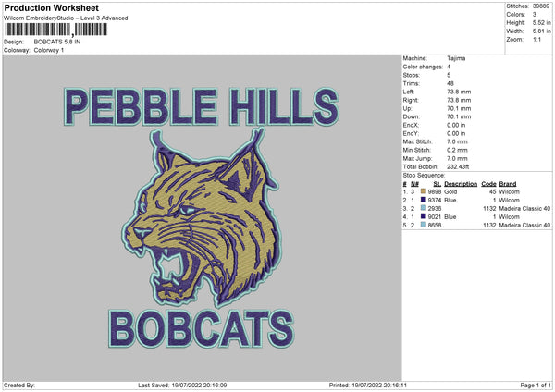
Task: Click the Gold color swatch for thread 9898
Action: [423, 191]
